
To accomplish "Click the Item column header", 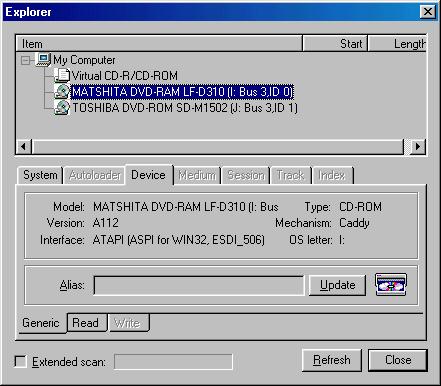I will [159, 44].
